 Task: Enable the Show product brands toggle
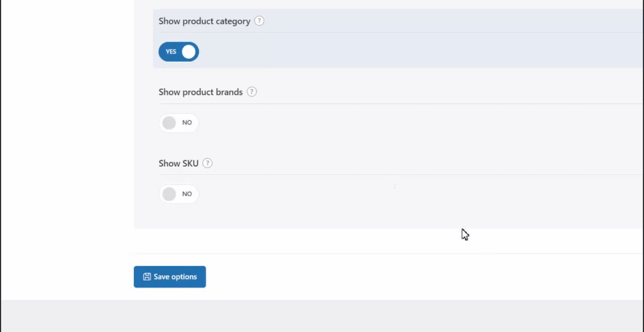click(x=178, y=122)
